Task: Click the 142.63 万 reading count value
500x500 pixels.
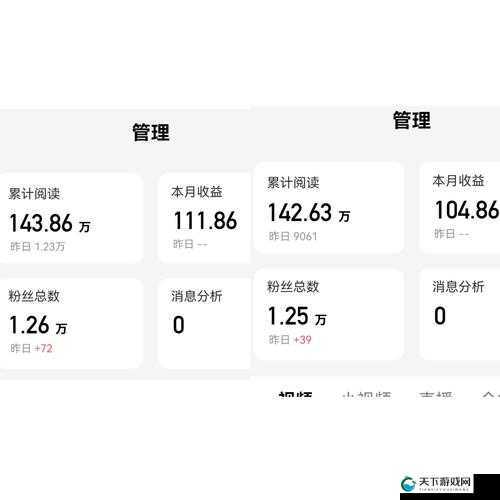Action: [309, 213]
